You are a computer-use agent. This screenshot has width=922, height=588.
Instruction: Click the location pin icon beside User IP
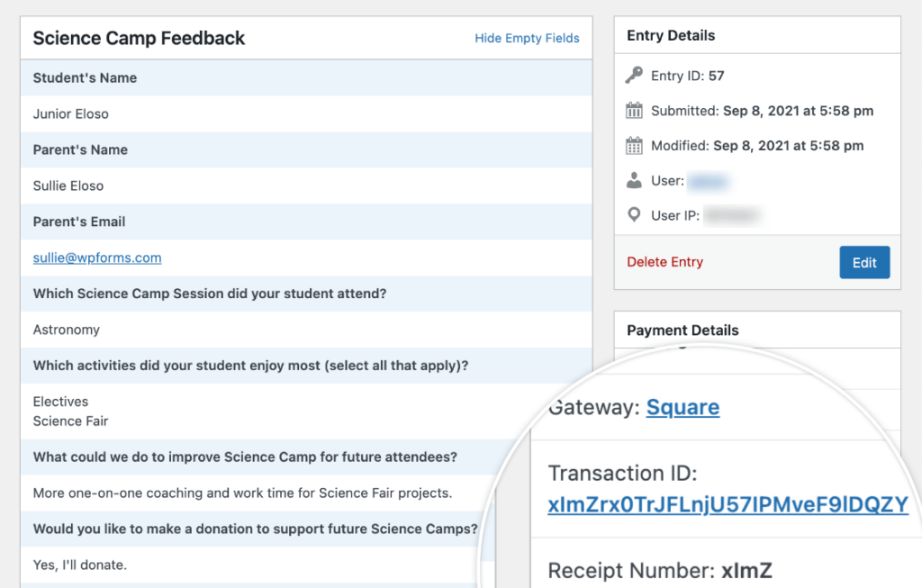pyautogui.click(x=635, y=215)
